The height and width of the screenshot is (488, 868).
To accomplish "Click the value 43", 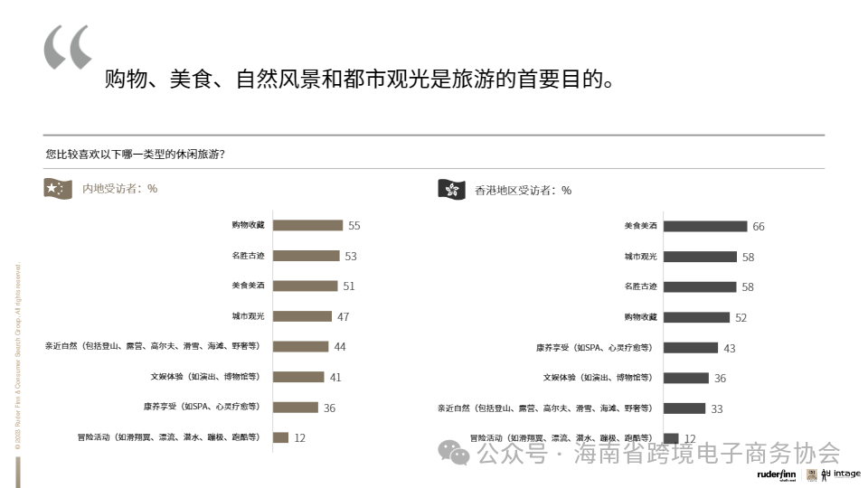I will [x=730, y=349].
